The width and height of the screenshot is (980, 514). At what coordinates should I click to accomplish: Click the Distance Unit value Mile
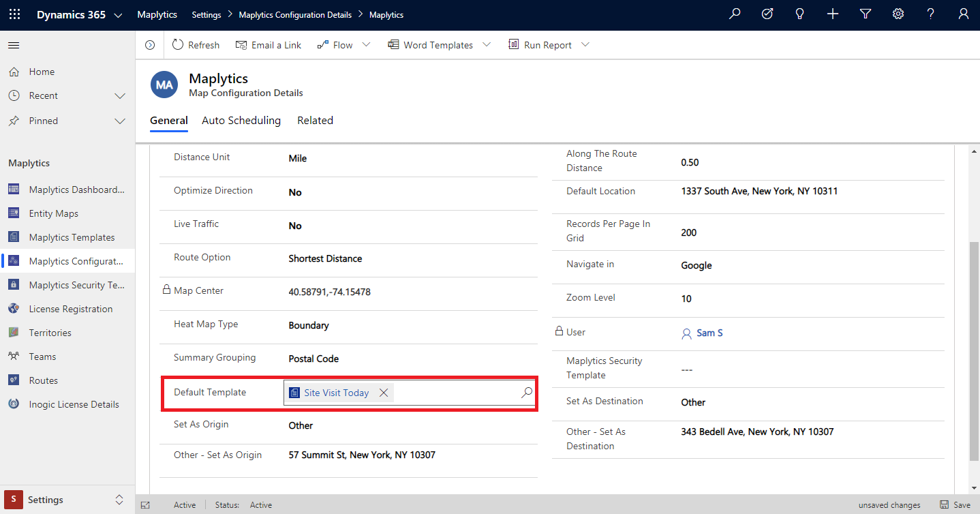[x=298, y=158]
